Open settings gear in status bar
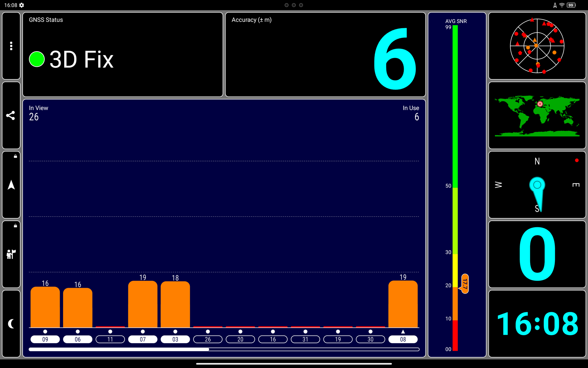Image resolution: width=588 pixels, height=368 pixels. pyautogui.click(x=22, y=5)
